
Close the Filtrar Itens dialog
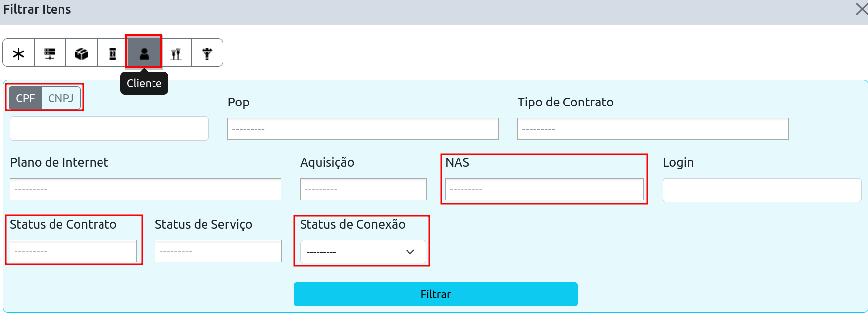click(x=861, y=9)
